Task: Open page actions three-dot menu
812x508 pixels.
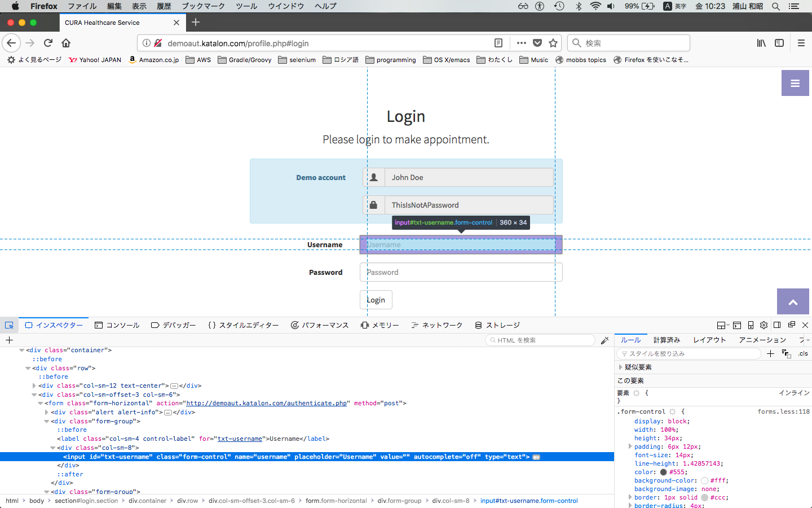Action: [x=522, y=43]
